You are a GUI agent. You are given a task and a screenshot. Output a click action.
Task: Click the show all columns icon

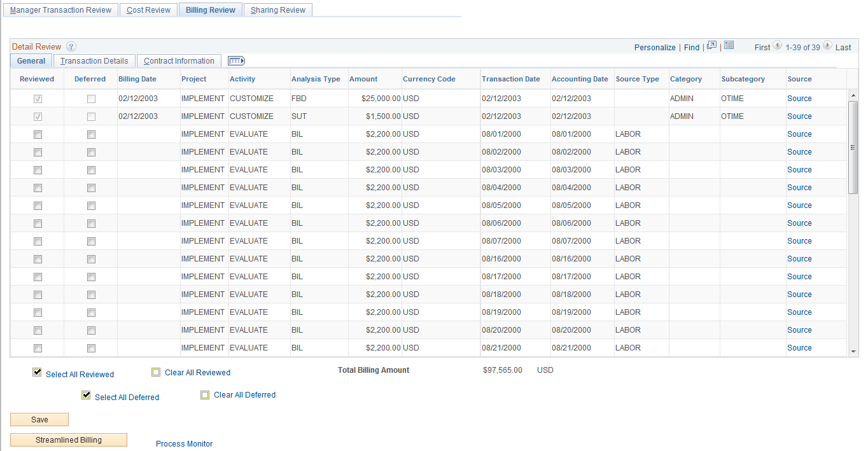235,60
